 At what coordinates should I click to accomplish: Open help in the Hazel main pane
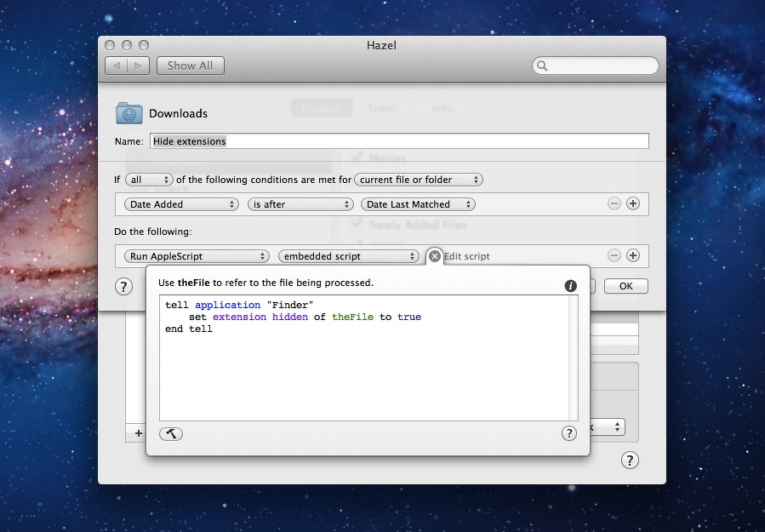tap(630, 460)
